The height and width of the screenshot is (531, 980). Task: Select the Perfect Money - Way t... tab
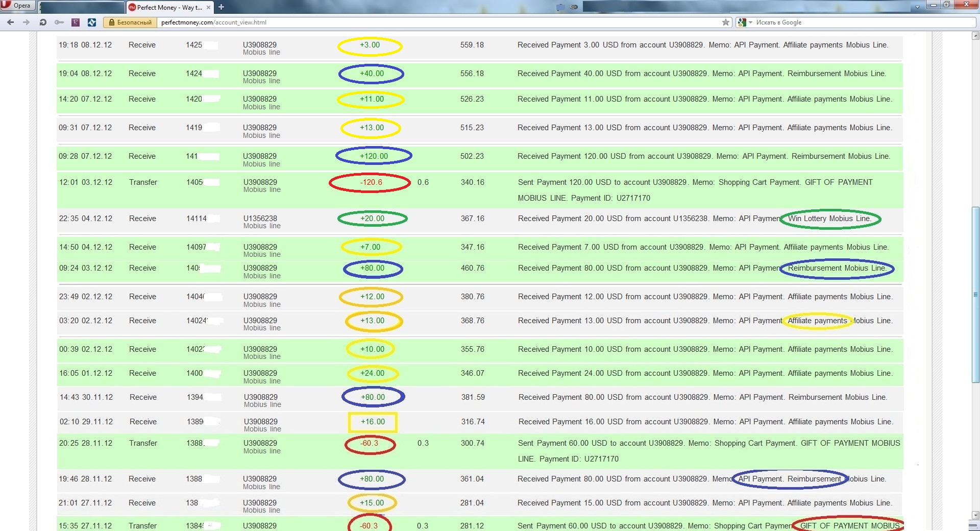coord(169,8)
